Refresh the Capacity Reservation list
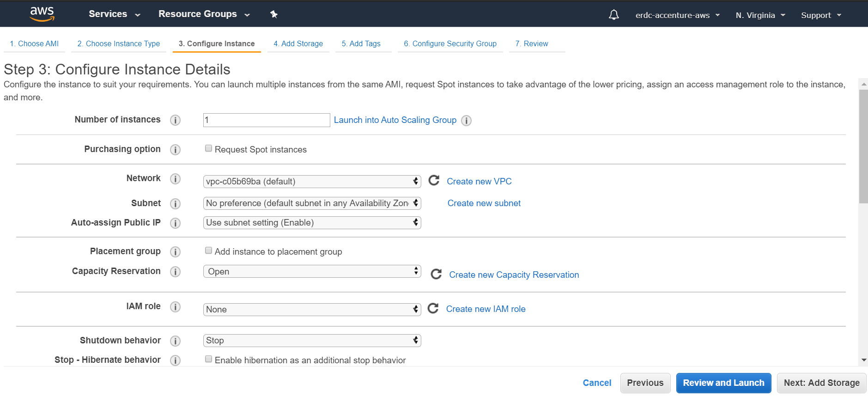Viewport: 868px width, 403px height. [x=436, y=275]
